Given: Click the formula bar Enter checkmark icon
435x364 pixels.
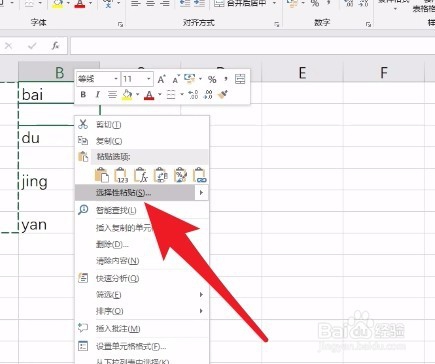Looking at the screenshot, I should (x=32, y=46).
